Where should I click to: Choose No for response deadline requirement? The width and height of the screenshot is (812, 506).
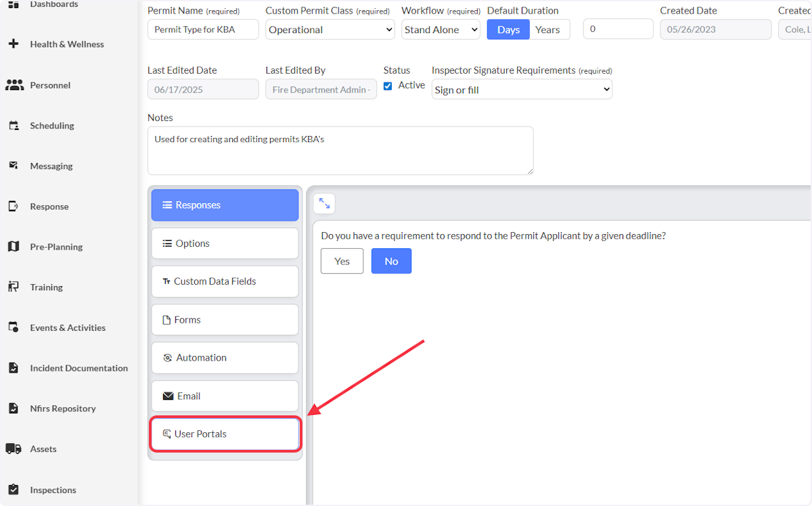point(391,261)
